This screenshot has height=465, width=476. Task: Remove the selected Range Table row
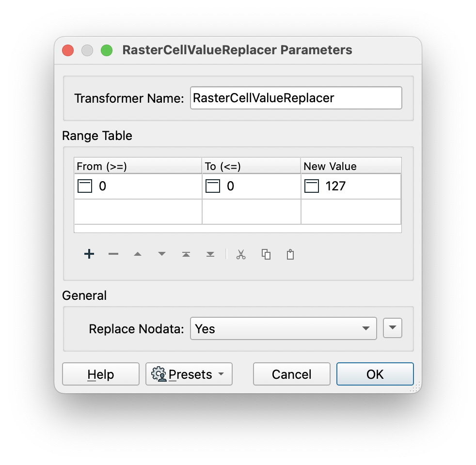[x=113, y=254]
